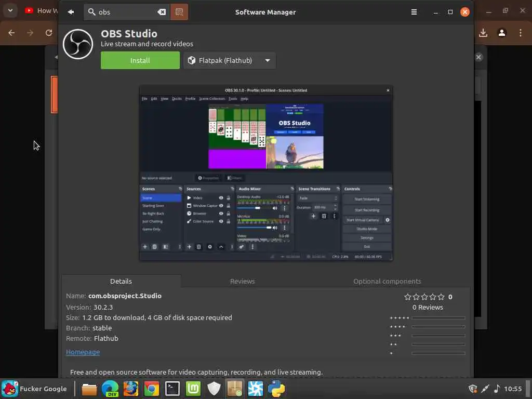Open the Software Manager hamburger menu
Viewport: 532px width, 399px height.
tap(414, 12)
